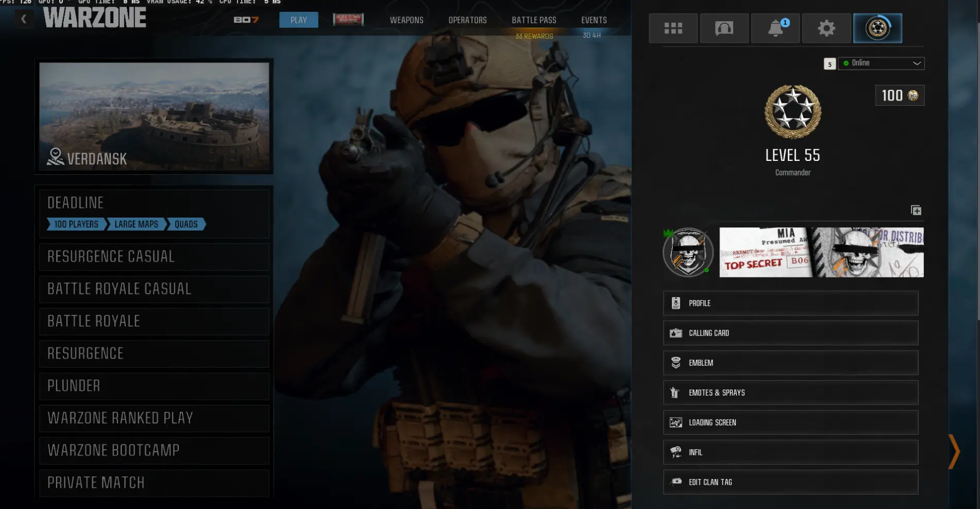Click the add showcase plus icon
The width and height of the screenshot is (980, 509).
[x=916, y=210]
